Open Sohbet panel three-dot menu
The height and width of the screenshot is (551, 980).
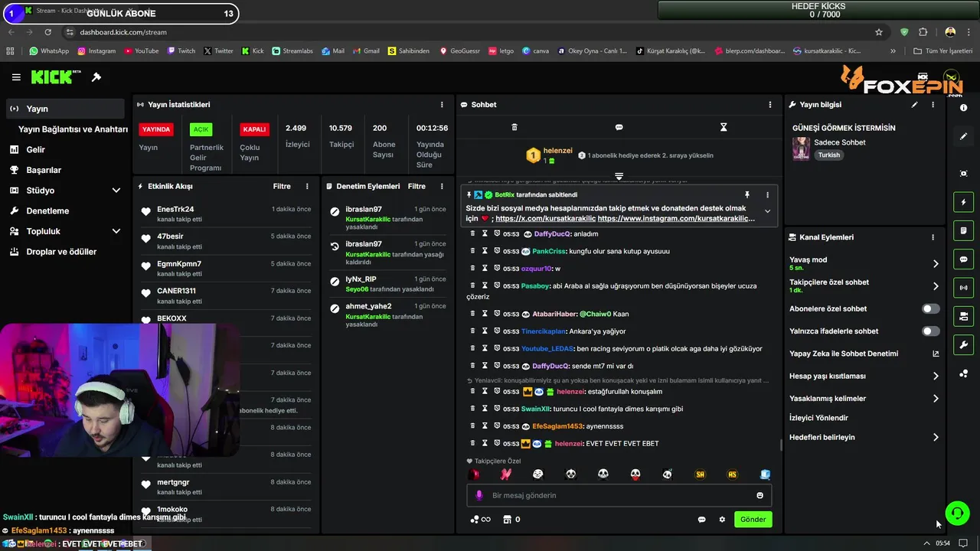[x=770, y=105]
